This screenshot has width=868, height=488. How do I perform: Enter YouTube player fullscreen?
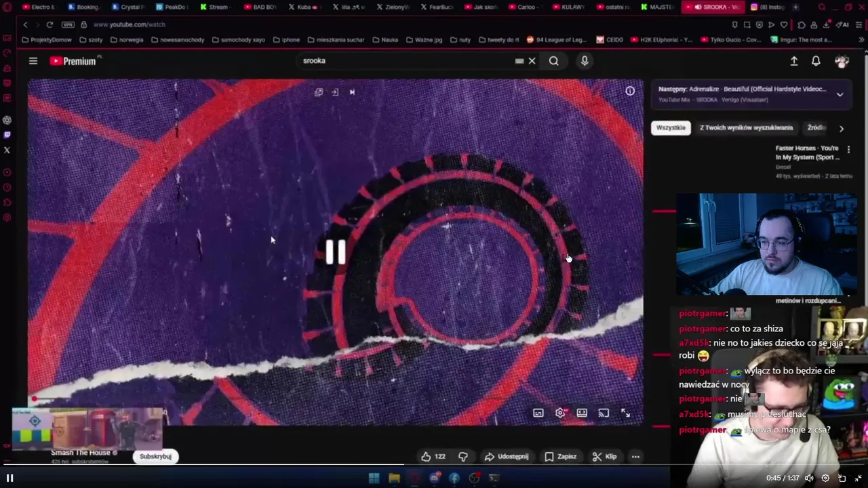click(625, 413)
